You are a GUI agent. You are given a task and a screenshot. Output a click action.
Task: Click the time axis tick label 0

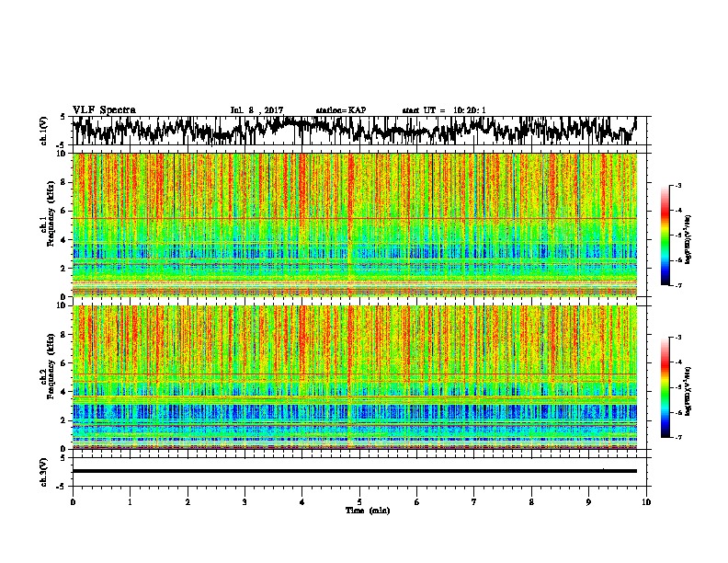tap(73, 502)
